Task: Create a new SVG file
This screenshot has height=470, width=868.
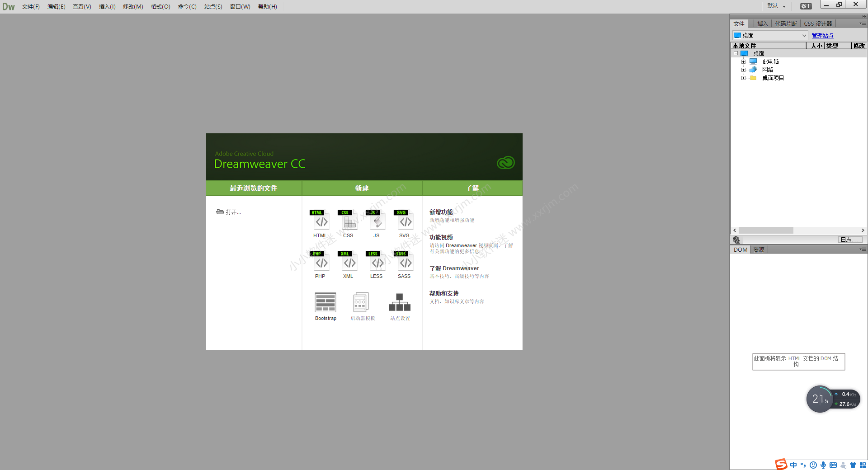Action: click(404, 224)
